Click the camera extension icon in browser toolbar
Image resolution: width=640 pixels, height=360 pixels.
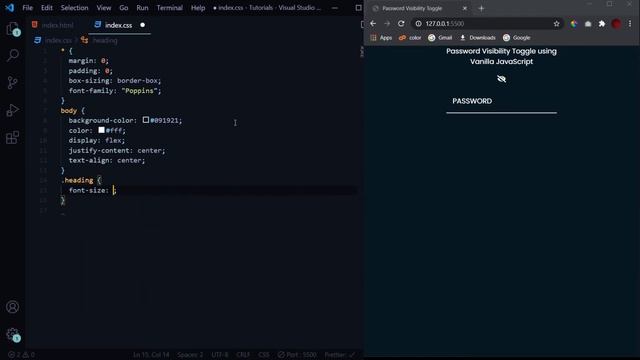pos(588,24)
